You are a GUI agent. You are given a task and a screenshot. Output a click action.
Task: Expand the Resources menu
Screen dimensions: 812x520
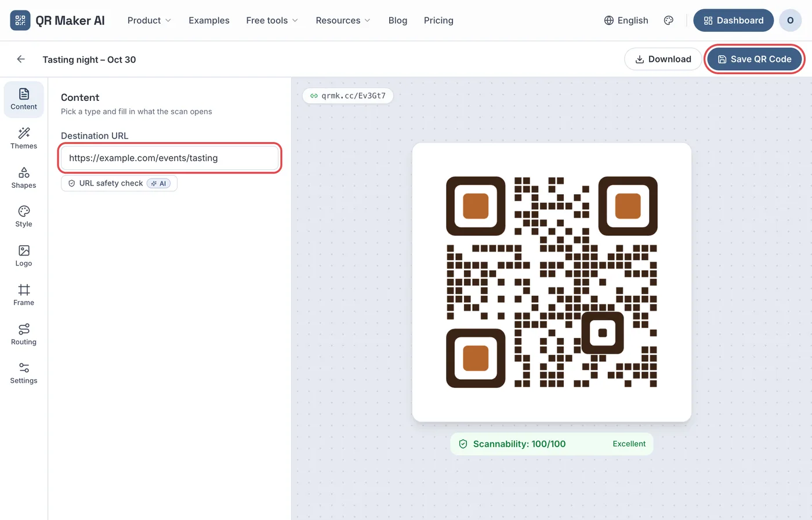(343, 20)
